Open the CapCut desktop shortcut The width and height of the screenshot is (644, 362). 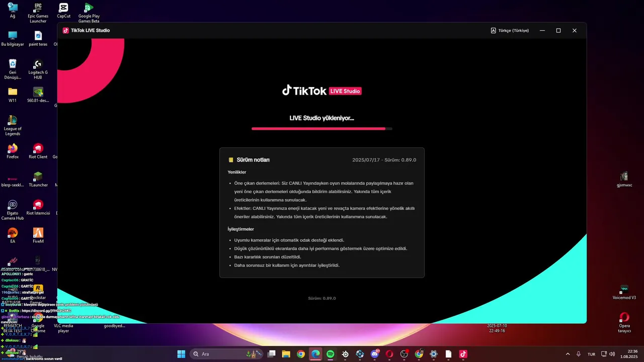(63, 11)
